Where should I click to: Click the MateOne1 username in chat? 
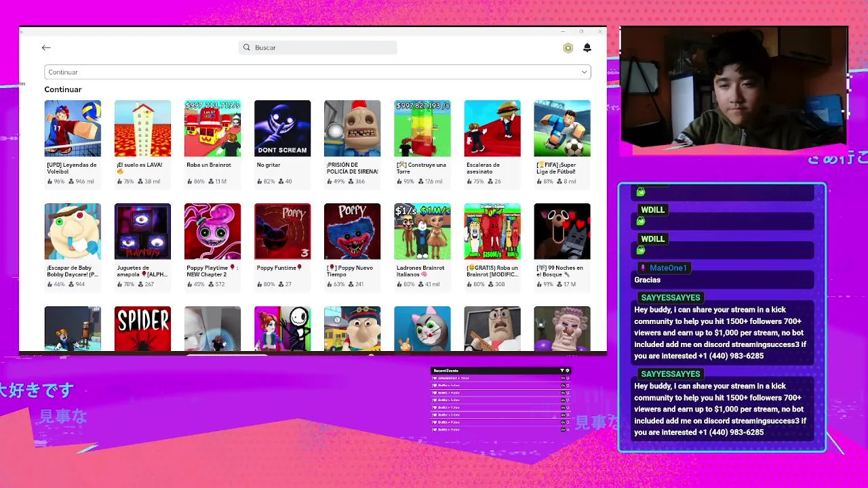tap(668, 268)
